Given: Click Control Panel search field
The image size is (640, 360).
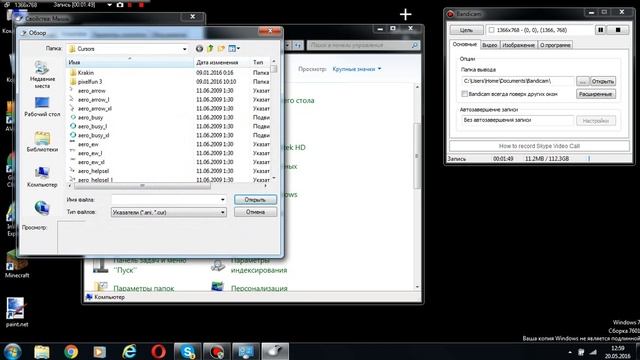Looking at the screenshot, I should pyautogui.click(x=363, y=45).
